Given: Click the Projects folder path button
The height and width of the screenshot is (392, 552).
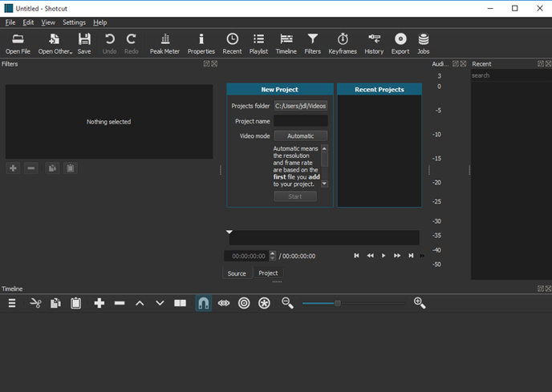Looking at the screenshot, I should tap(301, 106).
